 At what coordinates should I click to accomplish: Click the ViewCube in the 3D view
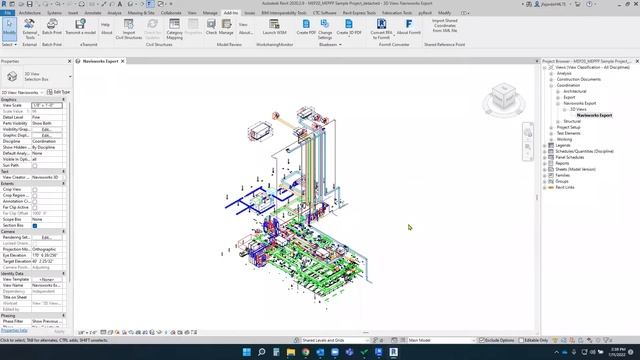tap(504, 98)
